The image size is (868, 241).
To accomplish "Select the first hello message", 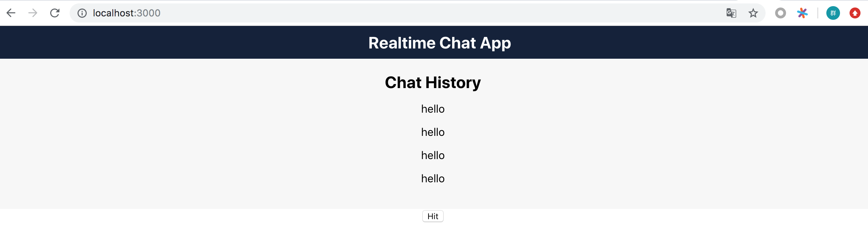I will pyautogui.click(x=433, y=109).
